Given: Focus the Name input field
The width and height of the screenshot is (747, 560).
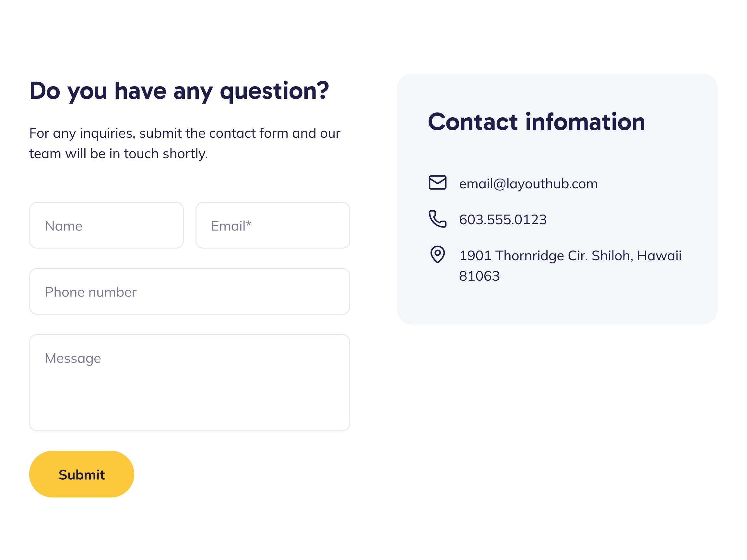Looking at the screenshot, I should pos(106,226).
